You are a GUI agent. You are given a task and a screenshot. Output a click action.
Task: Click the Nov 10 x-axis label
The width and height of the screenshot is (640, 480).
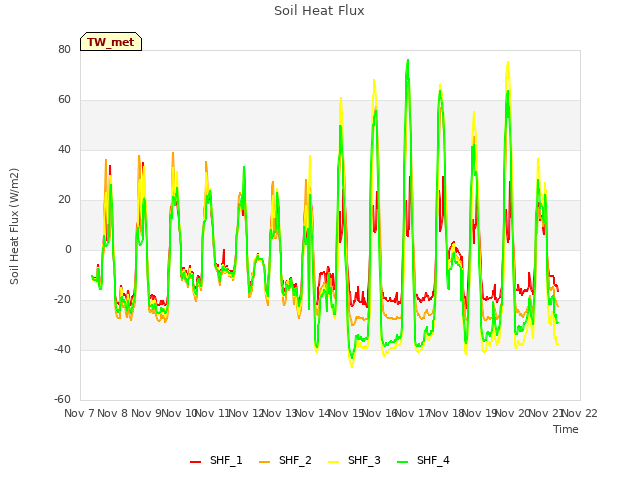click(x=179, y=413)
